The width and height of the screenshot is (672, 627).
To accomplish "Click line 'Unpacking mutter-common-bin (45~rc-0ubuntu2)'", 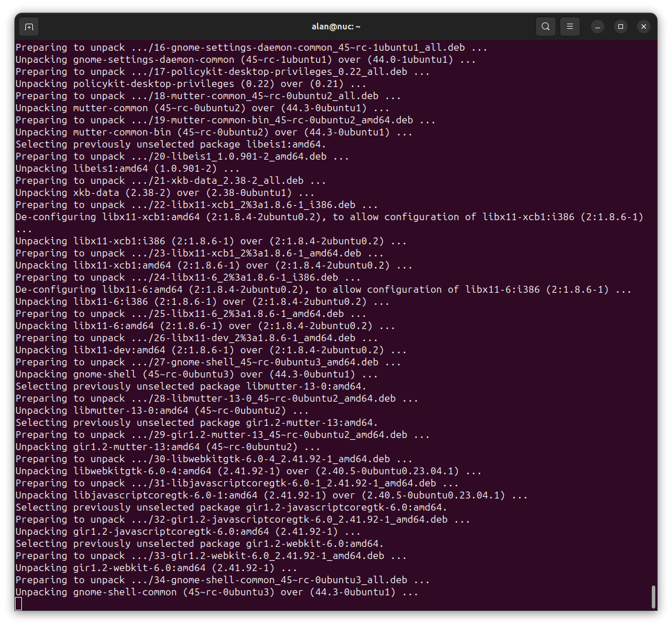I will (214, 133).
